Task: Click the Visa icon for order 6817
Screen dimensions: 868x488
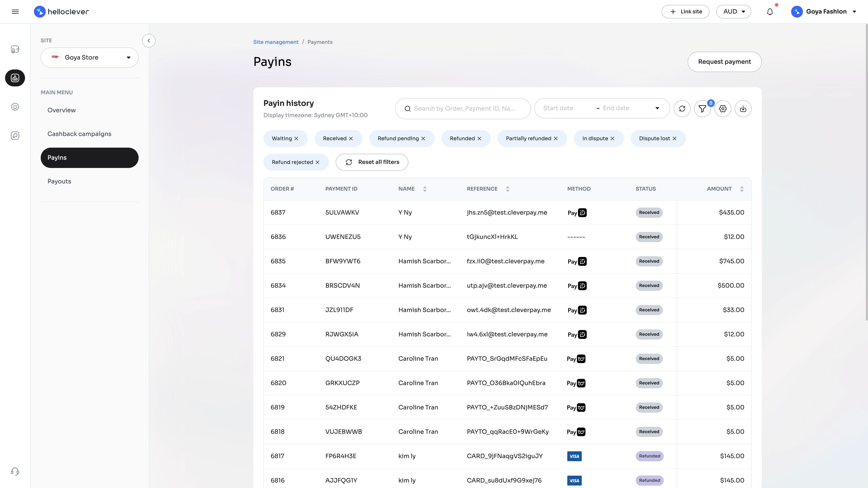Action: tap(574, 456)
